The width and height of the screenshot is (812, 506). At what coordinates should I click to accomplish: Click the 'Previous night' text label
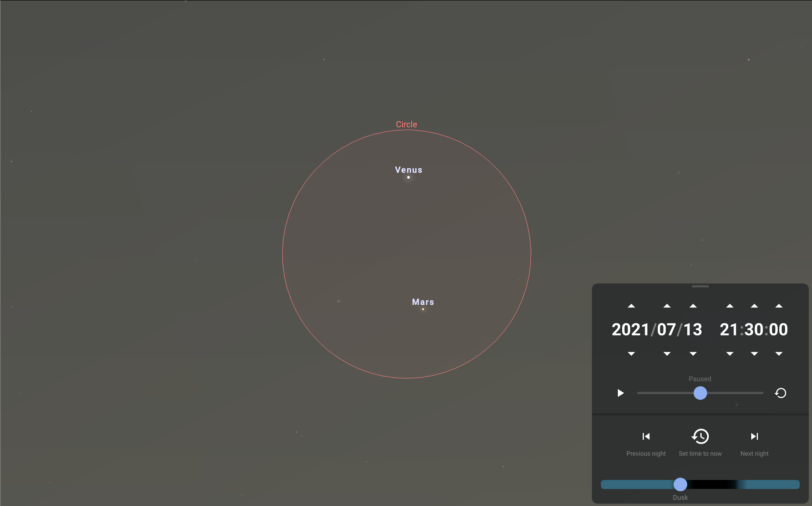(646, 453)
